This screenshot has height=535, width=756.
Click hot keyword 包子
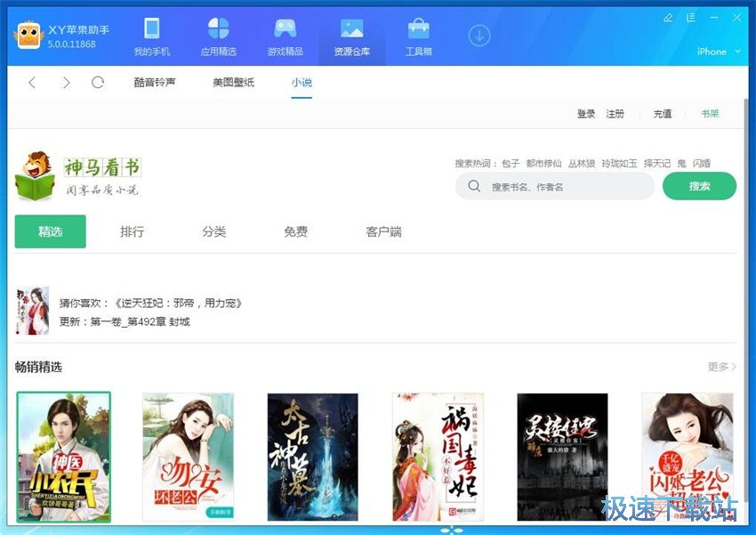511,164
